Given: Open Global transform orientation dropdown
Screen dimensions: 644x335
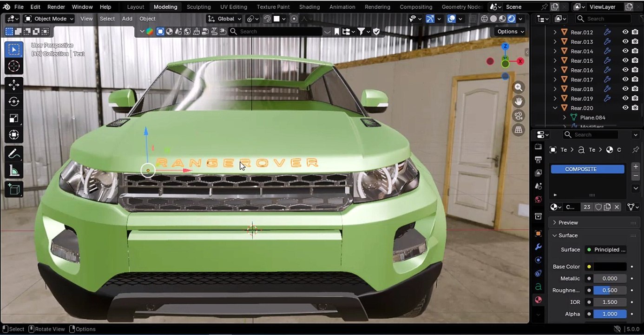Looking at the screenshot, I should point(225,19).
